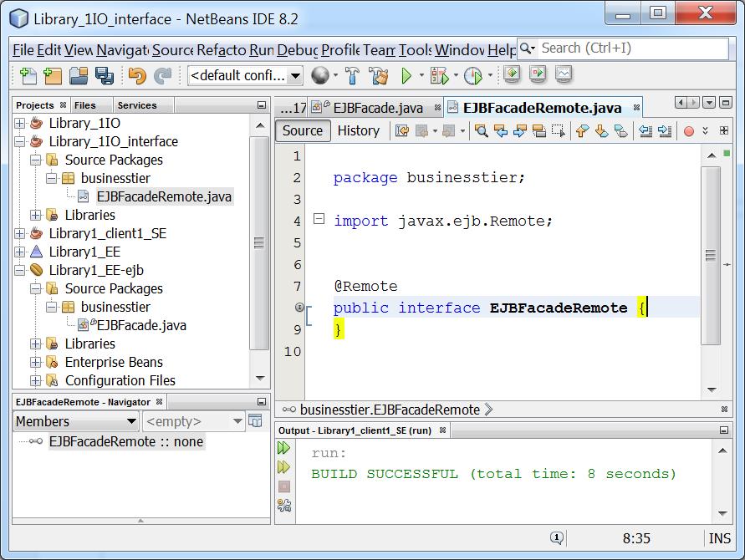Switch to EJBFacade.java editor tab
Screen dimensions: 745x560
point(377,109)
